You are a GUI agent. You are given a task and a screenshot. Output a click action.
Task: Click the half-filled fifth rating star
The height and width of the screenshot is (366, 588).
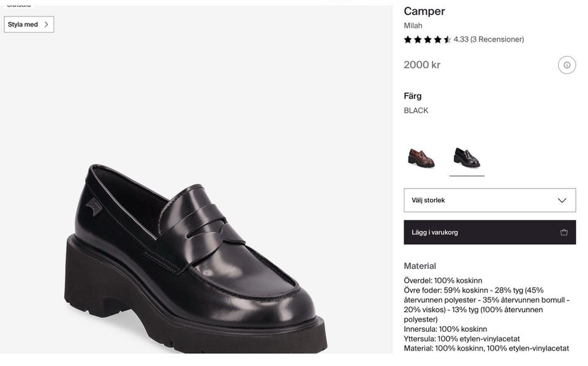pos(447,40)
